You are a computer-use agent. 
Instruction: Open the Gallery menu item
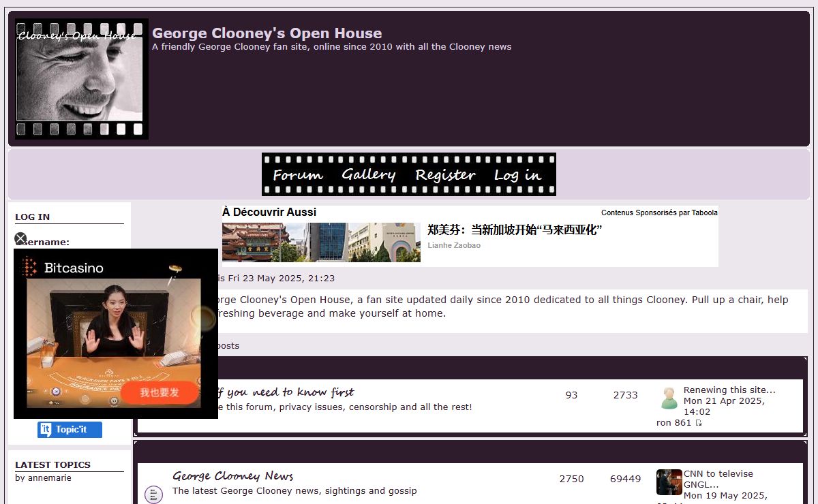click(369, 175)
